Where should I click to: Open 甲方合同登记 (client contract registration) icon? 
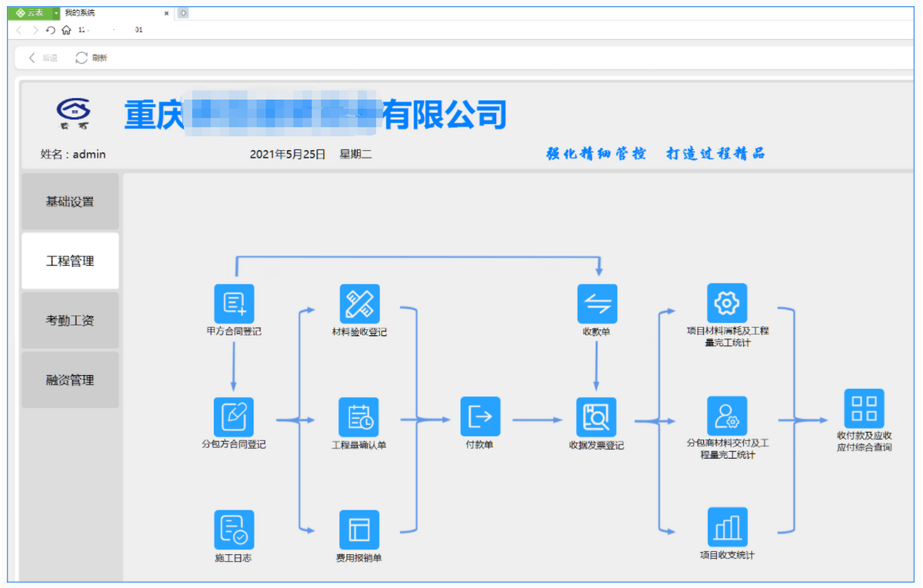coord(234,303)
